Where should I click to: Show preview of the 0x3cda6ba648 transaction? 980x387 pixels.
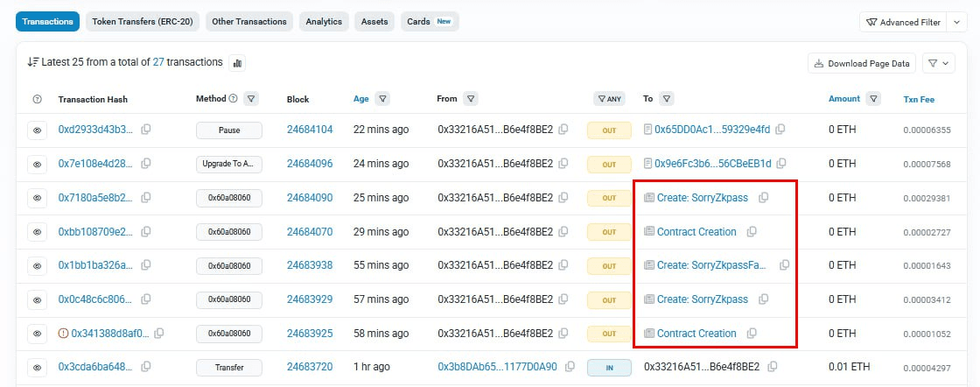[x=38, y=367]
